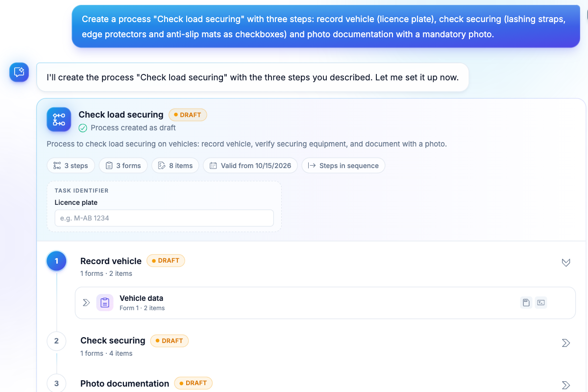Click the Vehicle data form name
This screenshot has height=392, width=588.
[141, 298]
